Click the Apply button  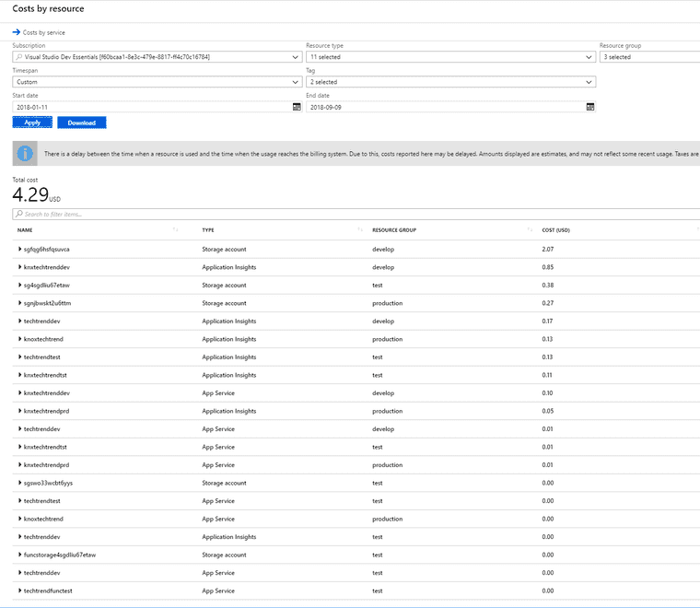coord(32,123)
